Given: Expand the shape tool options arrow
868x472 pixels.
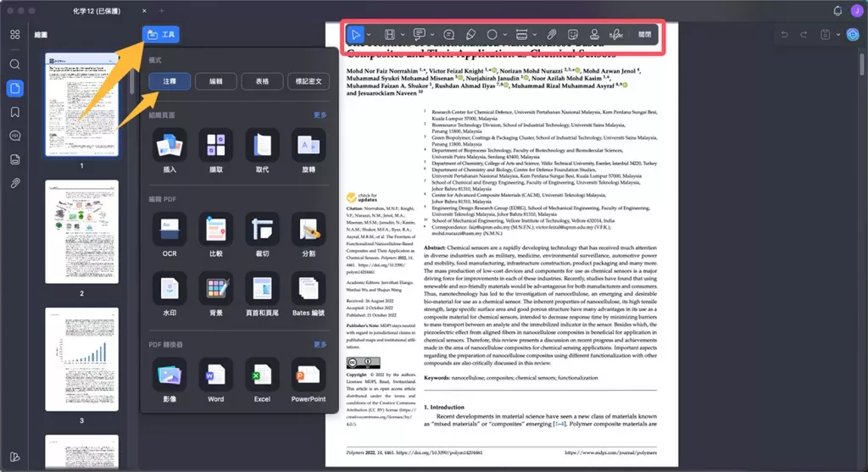Looking at the screenshot, I should 505,35.
